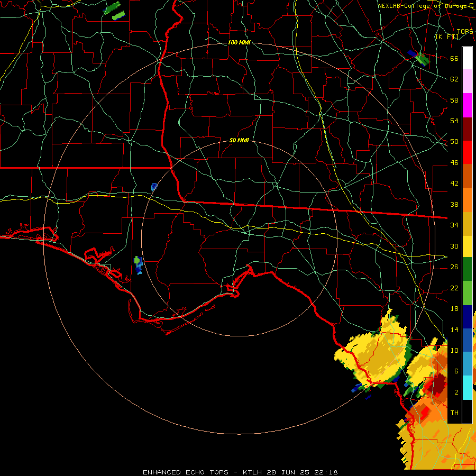Select the dark maroon legend swatch
This screenshot has width=476, height=476.
click(467, 129)
